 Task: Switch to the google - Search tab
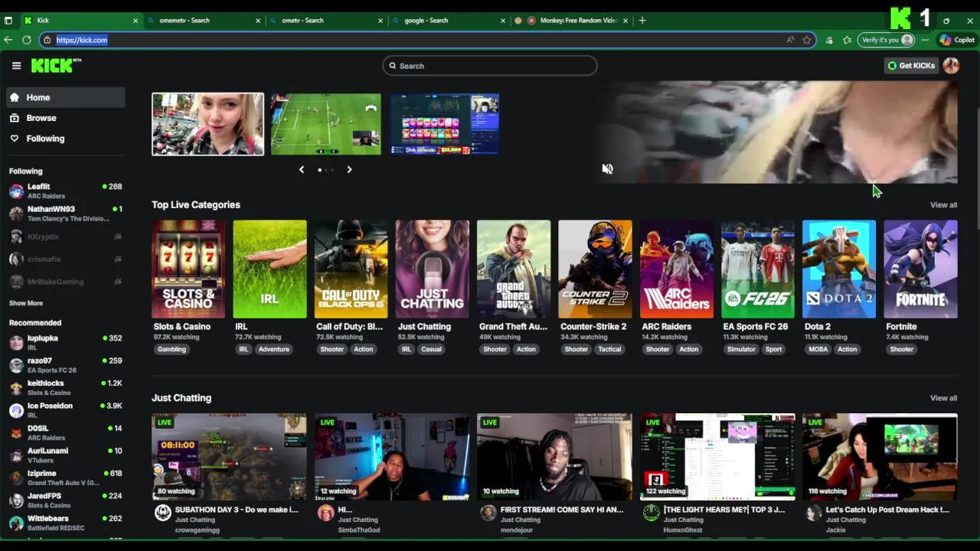(448, 21)
